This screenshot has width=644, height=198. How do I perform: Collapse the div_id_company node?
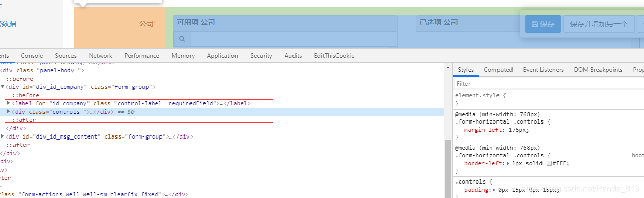(2, 87)
